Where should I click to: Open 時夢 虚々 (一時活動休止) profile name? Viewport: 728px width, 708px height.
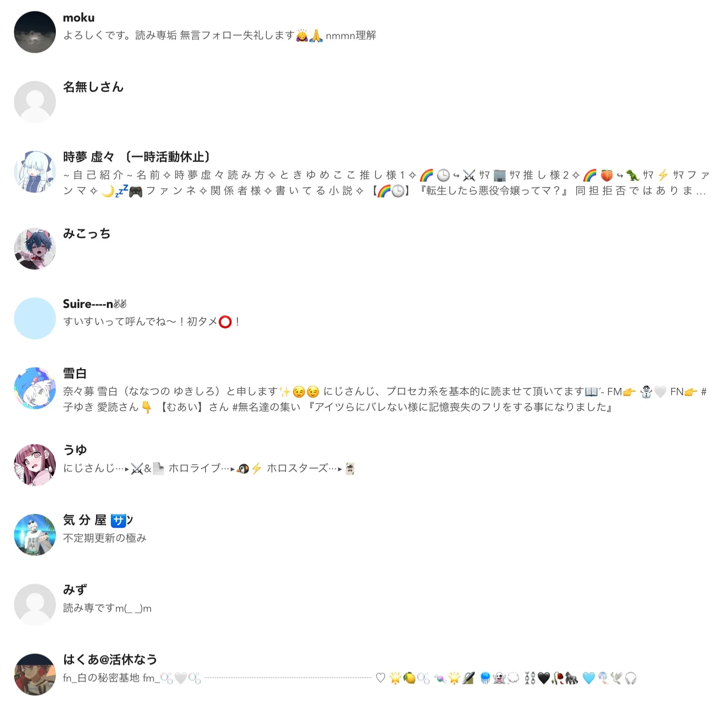137,157
